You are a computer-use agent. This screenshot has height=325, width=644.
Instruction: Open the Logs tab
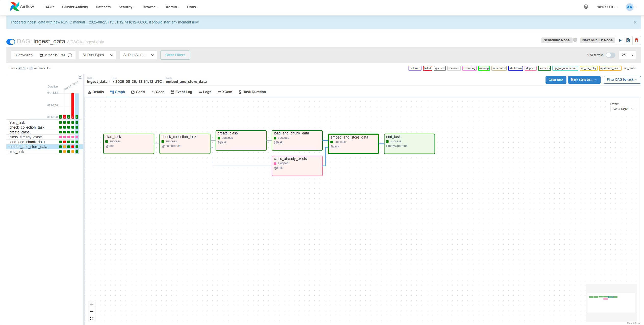coord(205,92)
